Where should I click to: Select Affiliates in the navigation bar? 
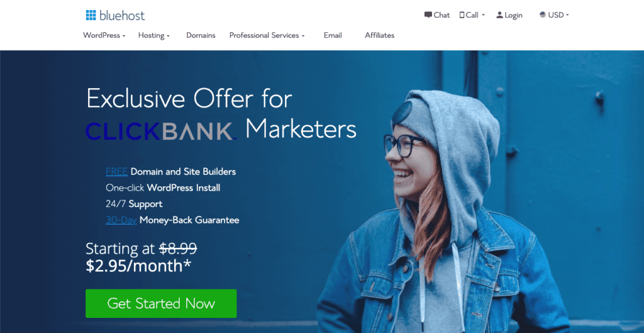pos(379,35)
